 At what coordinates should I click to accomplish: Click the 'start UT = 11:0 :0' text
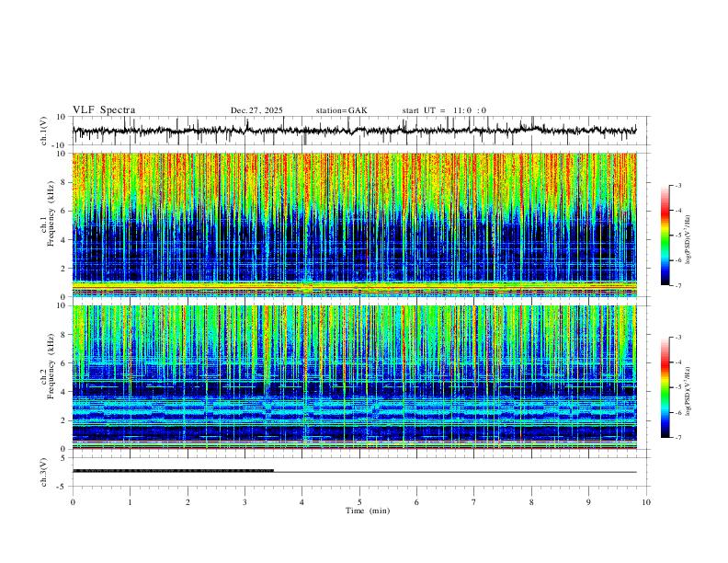pyautogui.click(x=444, y=110)
